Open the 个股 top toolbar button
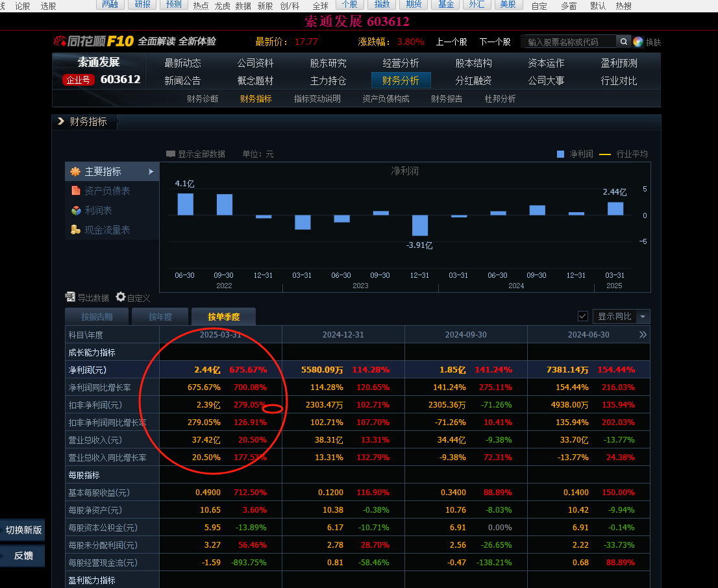The height and width of the screenshot is (588, 718). click(350, 5)
